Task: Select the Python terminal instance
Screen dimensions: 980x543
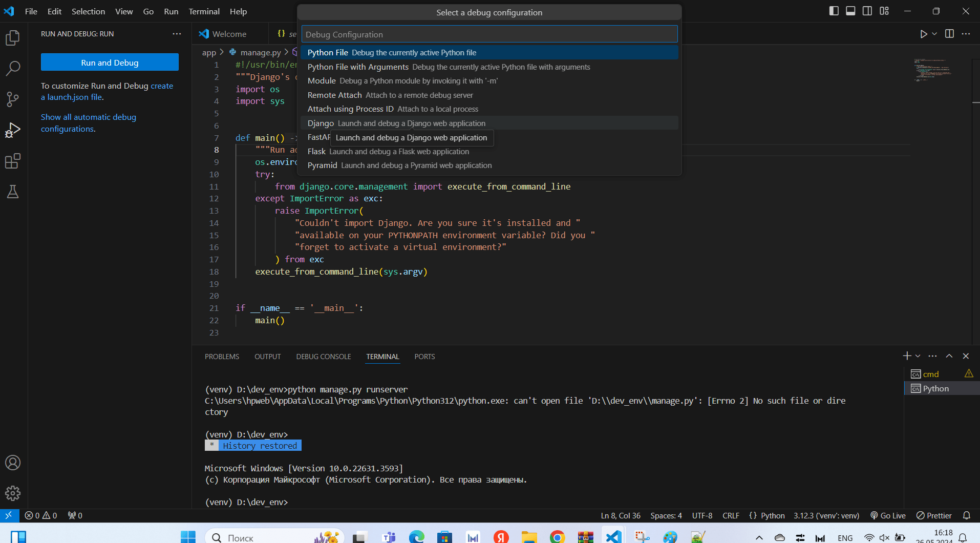Action: pyautogui.click(x=941, y=388)
